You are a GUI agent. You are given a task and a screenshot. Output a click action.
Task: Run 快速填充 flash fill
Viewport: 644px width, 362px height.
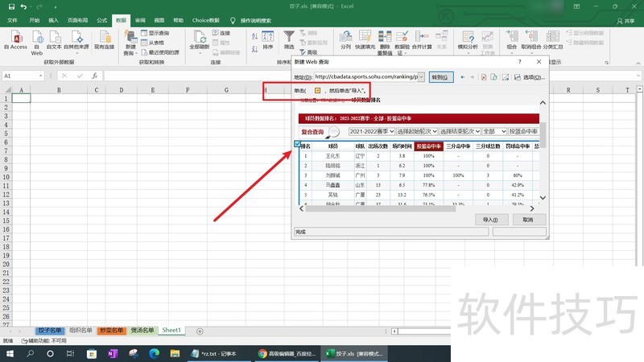(x=365, y=40)
